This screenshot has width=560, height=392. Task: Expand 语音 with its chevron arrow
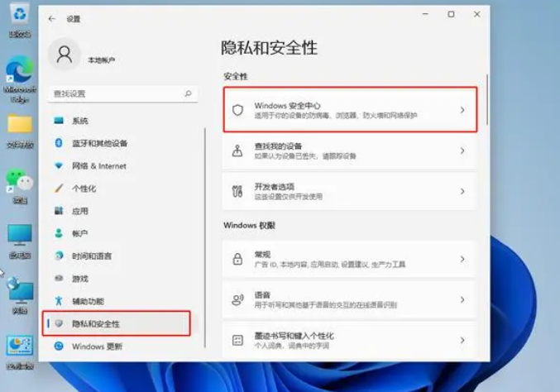click(462, 299)
